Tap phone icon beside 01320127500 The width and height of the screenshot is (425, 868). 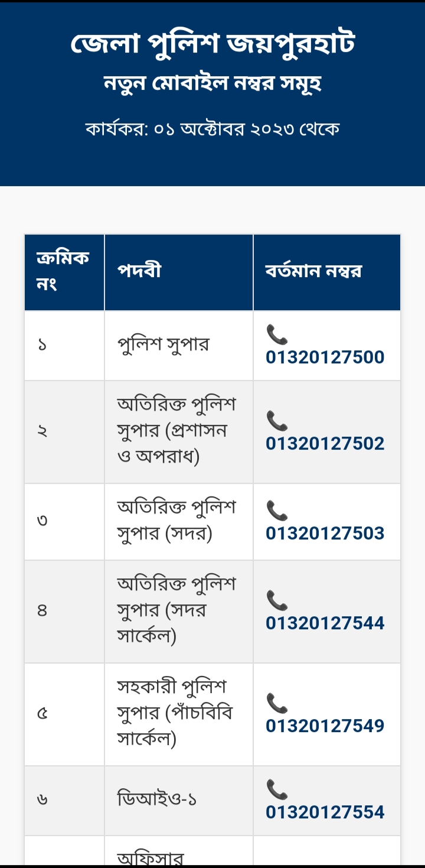[x=277, y=335]
